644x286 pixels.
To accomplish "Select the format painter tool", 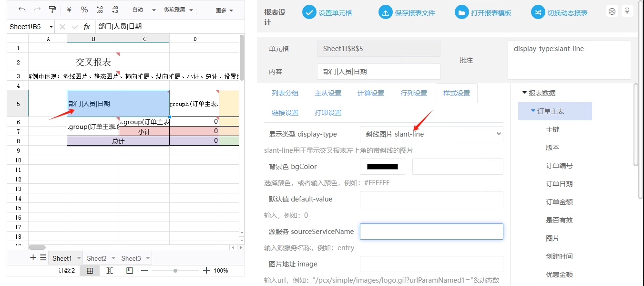I will [x=52, y=10].
